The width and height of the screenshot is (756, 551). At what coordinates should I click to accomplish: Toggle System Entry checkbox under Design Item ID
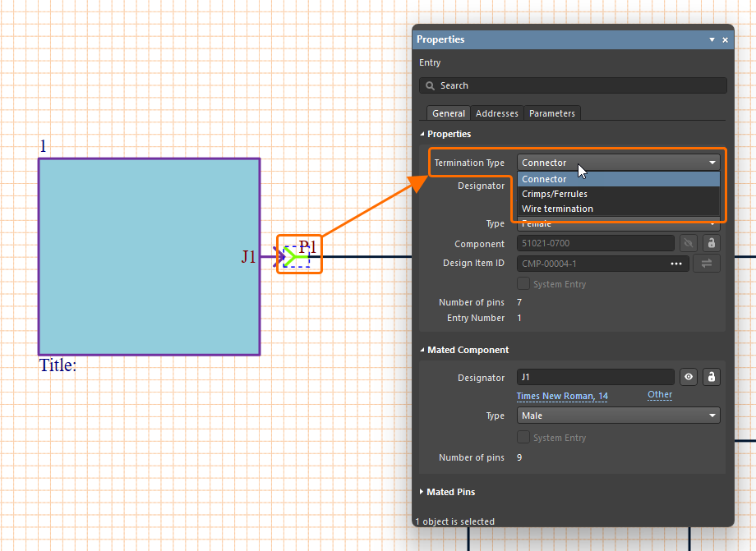(523, 284)
